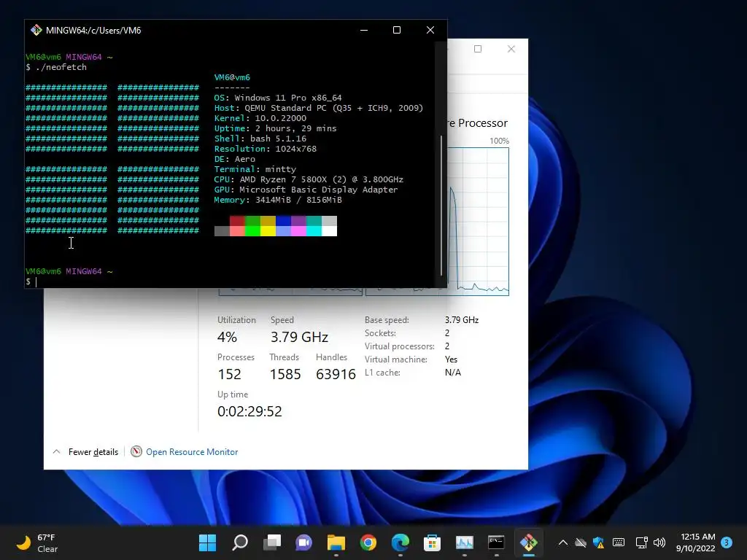
Task: Close the MINGW64 terminal window
Action: (x=430, y=30)
